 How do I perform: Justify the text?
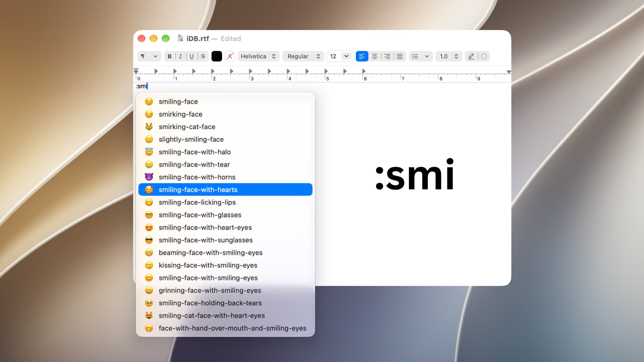400,56
